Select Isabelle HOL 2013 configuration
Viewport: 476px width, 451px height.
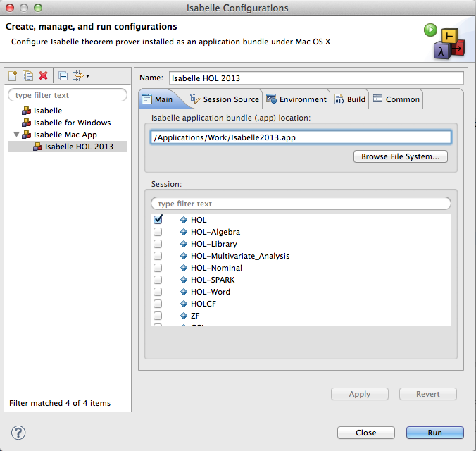pos(68,147)
